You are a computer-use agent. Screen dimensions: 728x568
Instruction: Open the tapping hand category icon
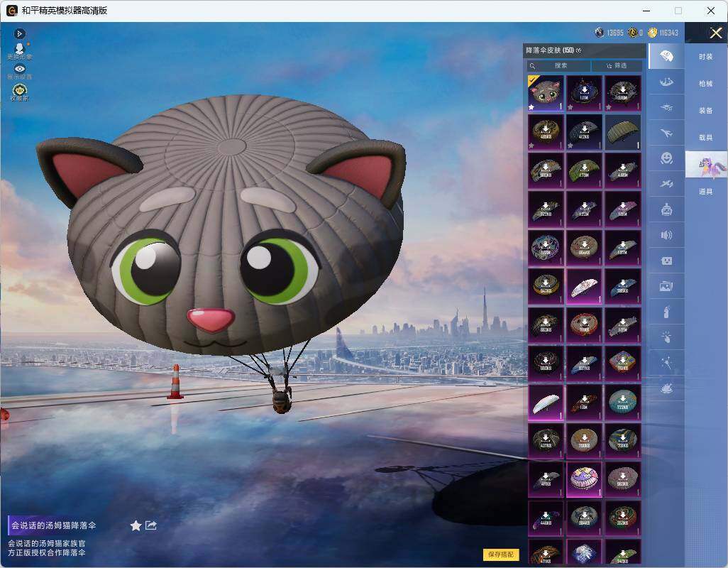click(x=666, y=337)
